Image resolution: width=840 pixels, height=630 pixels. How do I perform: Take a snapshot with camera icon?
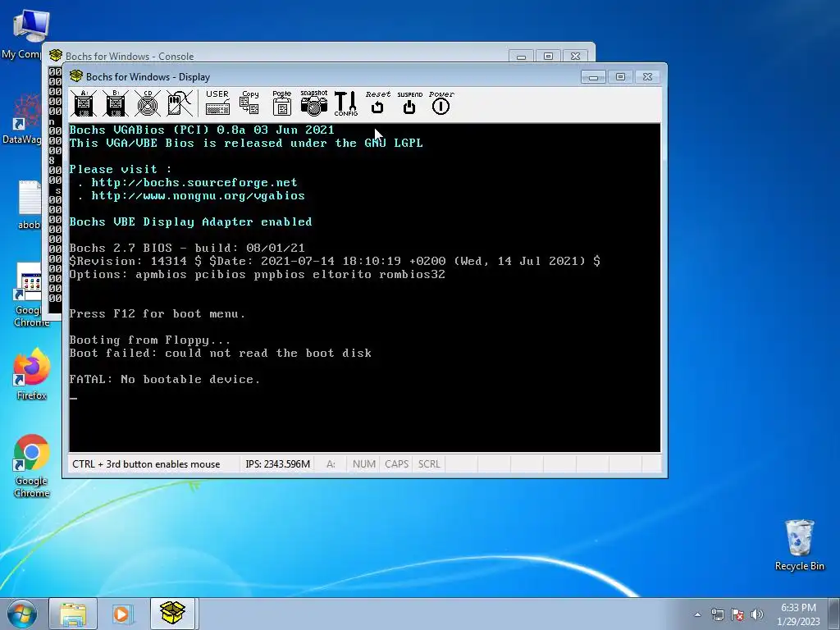314,103
